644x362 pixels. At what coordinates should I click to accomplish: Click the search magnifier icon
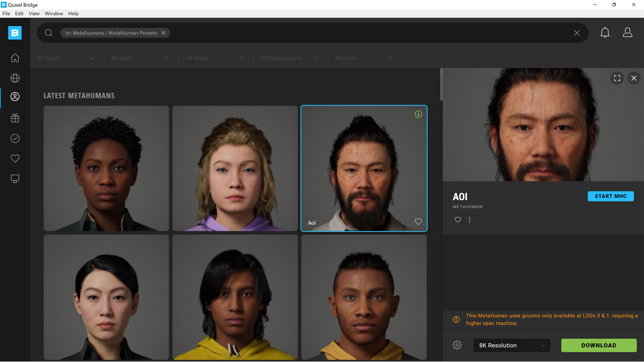click(x=49, y=33)
